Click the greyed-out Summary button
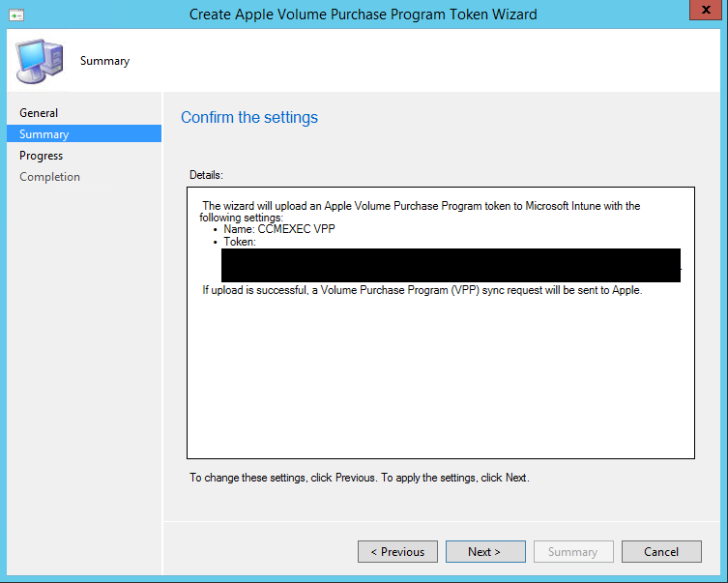The width and height of the screenshot is (728, 583). [572, 552]
